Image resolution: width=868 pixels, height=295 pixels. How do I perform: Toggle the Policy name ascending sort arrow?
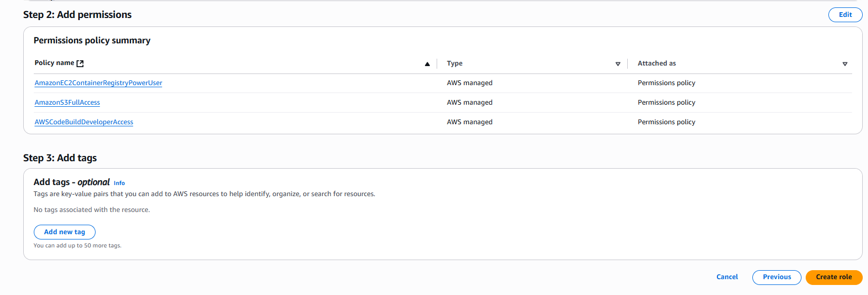click(427, 64)
